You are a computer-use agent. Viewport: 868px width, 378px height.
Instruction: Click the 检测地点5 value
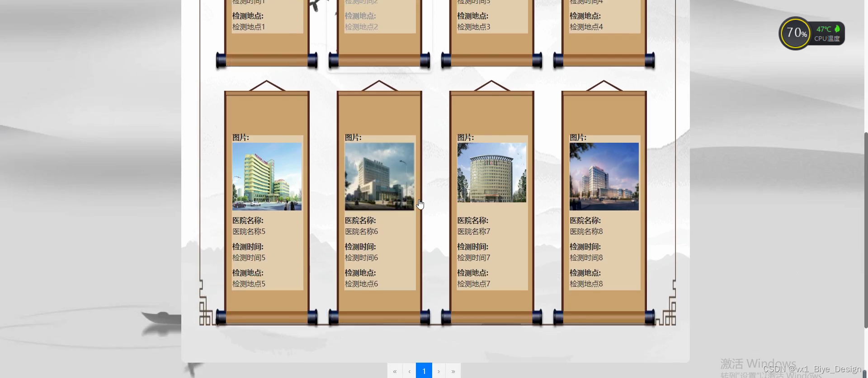(x=249, y=284)
